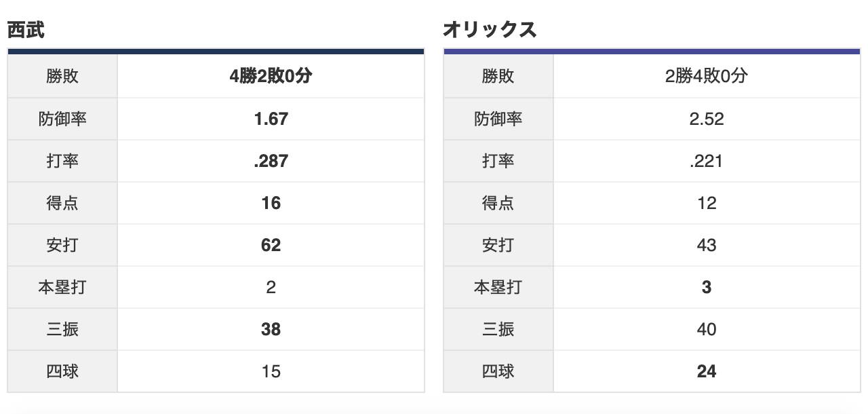This screenshot has height=414, width=868.
Task: Click Orix's batting average .221
Action: coord(706,161)
